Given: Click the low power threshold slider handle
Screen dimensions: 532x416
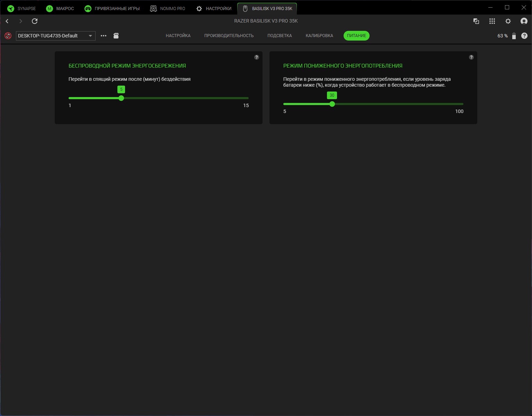Looking at the screenshot, I should point(332,104).
